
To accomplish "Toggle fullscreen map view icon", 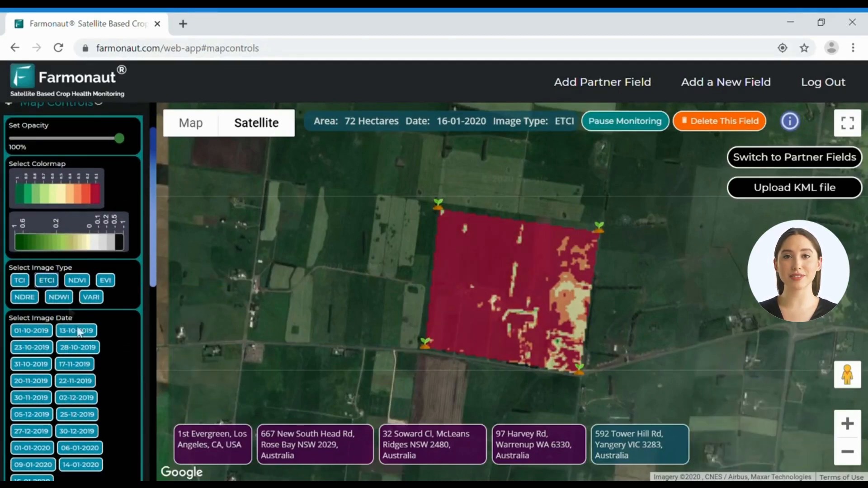I will point(847,123).
